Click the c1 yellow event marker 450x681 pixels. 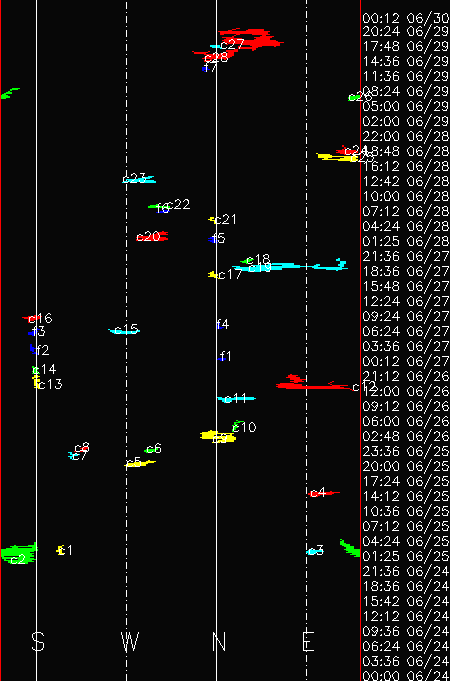(61, 550)
